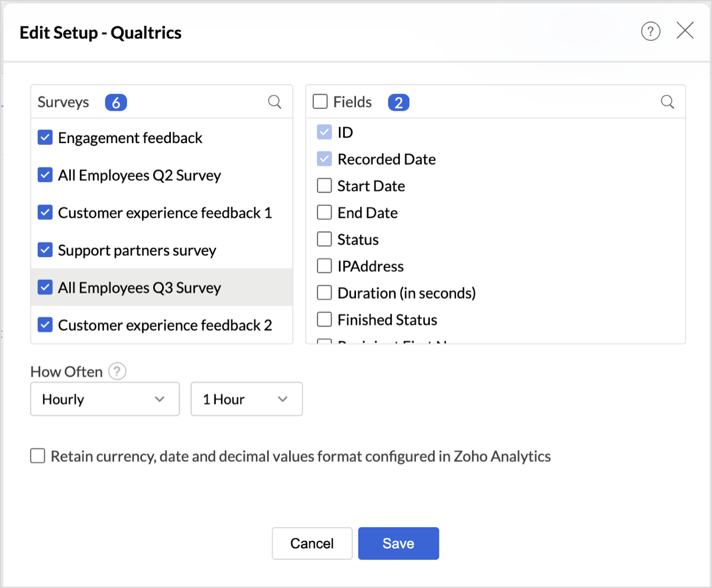Check the Start Date field

tap(324, 186)
